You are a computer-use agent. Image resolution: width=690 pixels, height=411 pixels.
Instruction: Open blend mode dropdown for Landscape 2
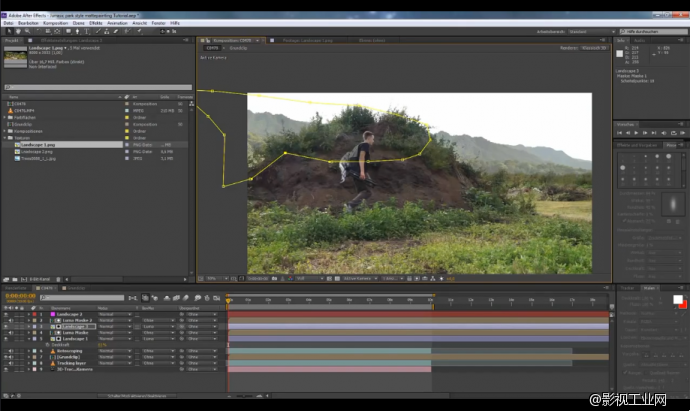[115, 314]
